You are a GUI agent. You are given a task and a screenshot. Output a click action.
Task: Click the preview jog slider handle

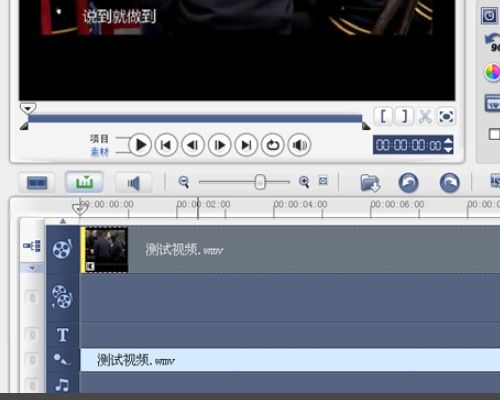tap(28, 108)
